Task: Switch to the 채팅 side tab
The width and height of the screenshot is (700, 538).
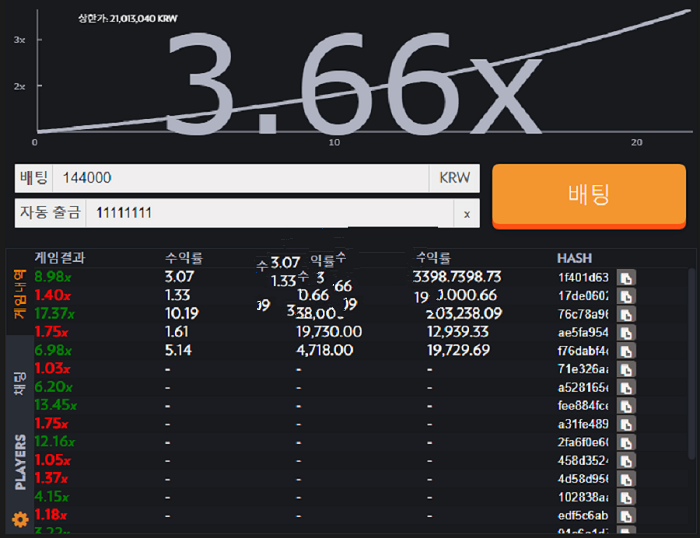Action: (20, 383)
